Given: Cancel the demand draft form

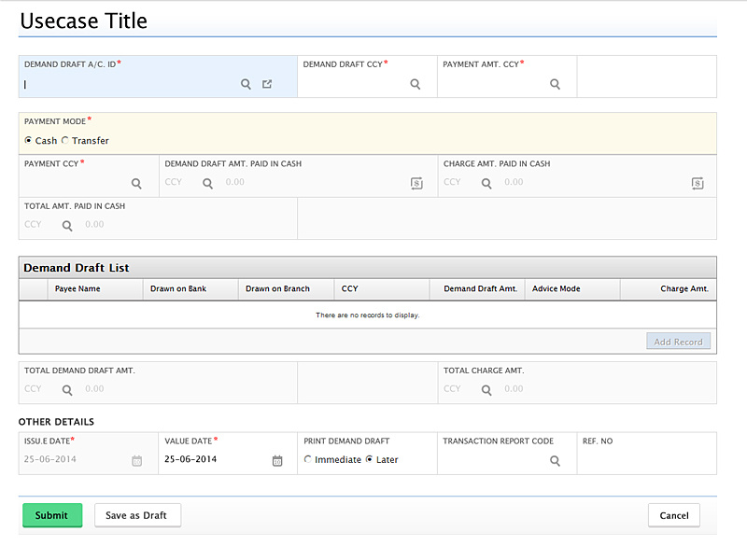Looking at the screenshot, I should click(x=673, y=515).
